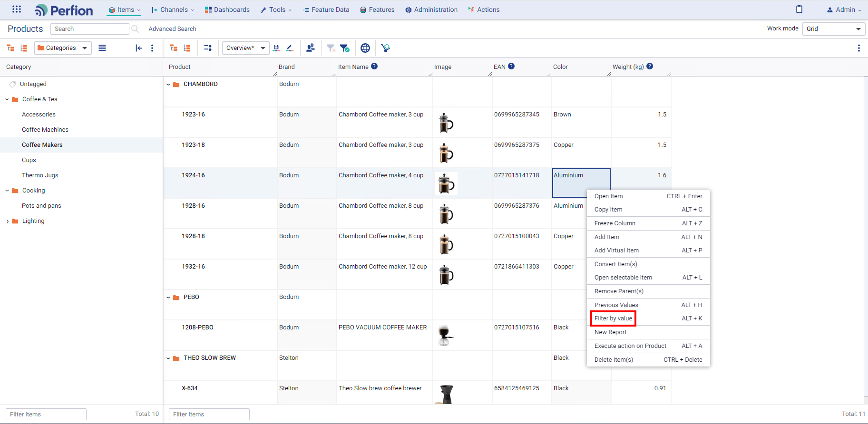Collapse the Coffee & Tea category
Viewport: 868px width, 424px height.
(7, 99)
